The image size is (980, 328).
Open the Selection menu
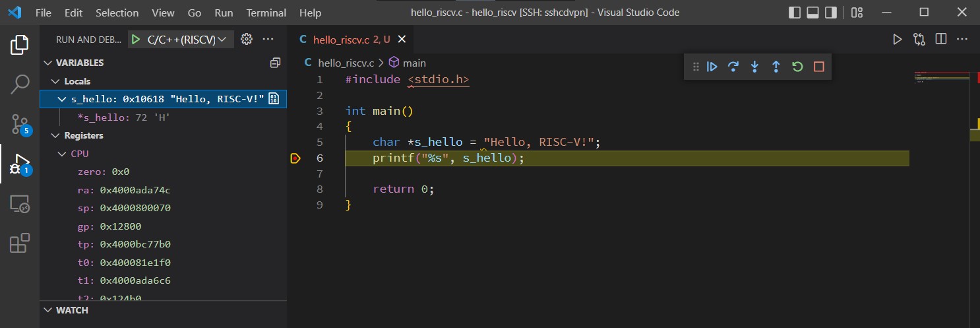[117, 13]
